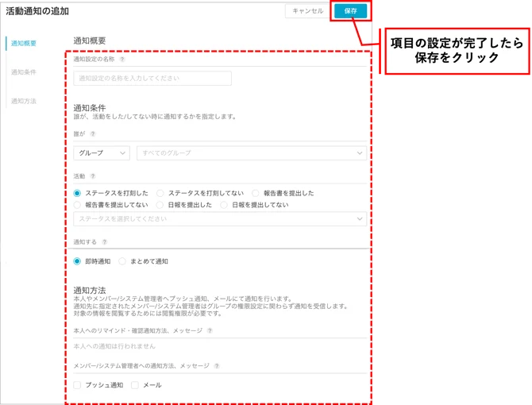Go to 通知条件 section in sidebar
Screen dimensions: 532x405
pos(23,72)
